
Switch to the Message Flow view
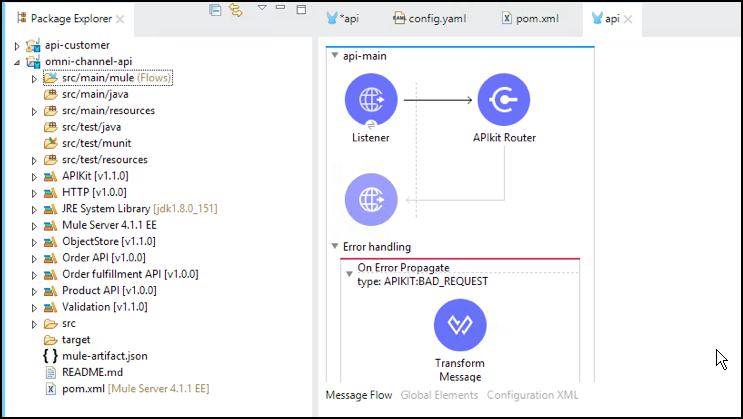[359, 395]
